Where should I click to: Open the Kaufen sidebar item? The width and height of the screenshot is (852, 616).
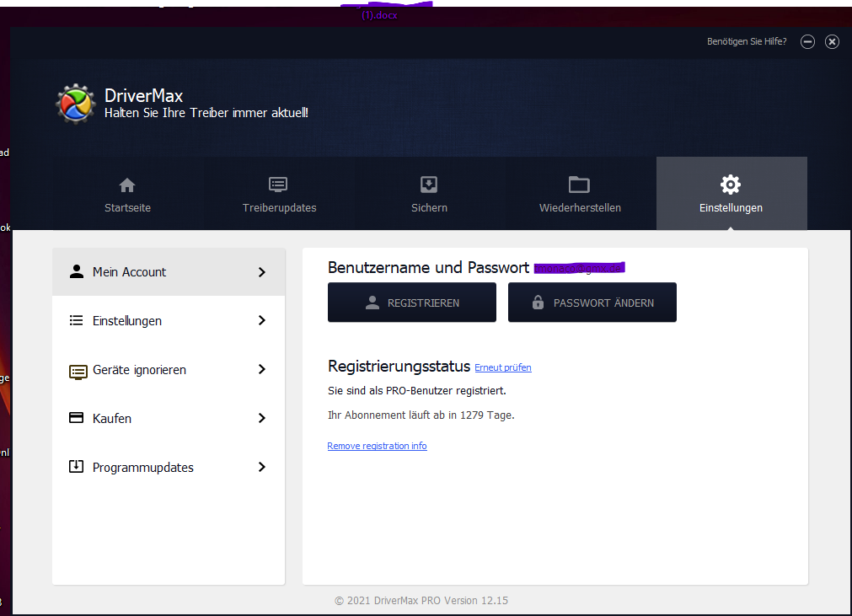[169, 418]
